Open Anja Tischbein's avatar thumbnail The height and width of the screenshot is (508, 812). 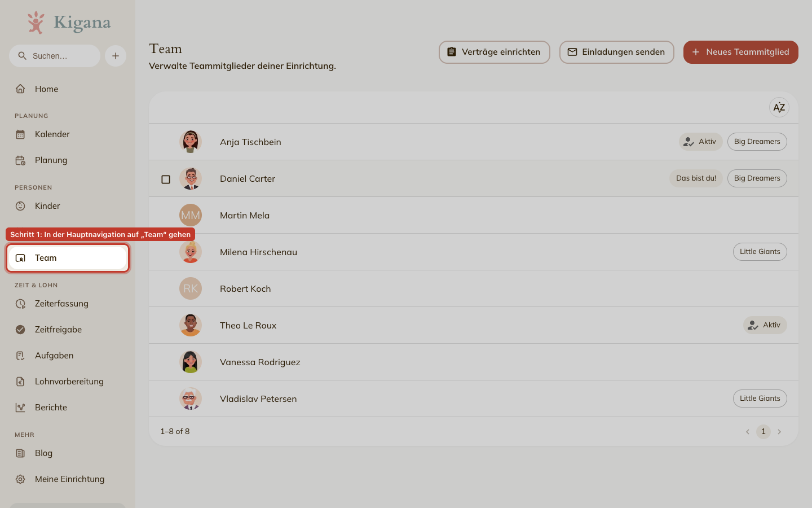click(191, 142)
